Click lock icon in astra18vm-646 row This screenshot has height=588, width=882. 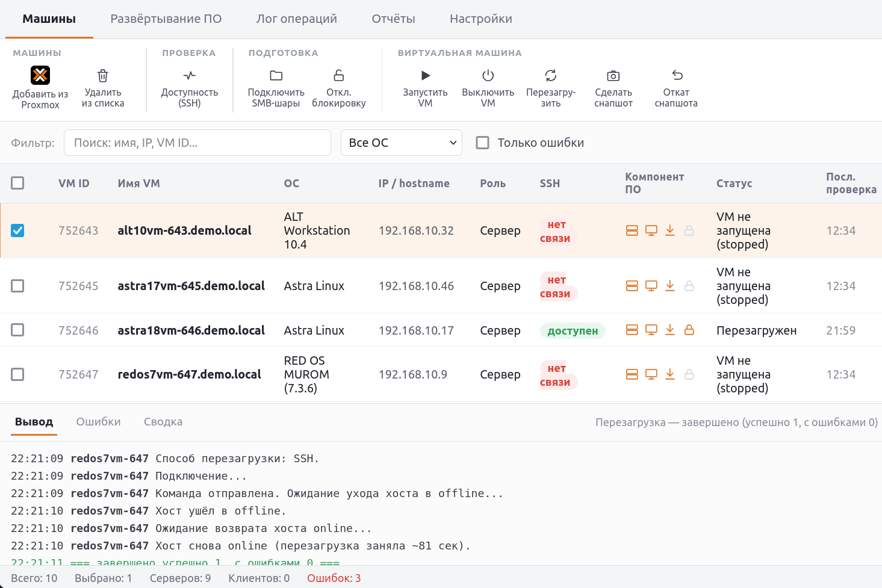pyautogui.click(x=689, y=330)
